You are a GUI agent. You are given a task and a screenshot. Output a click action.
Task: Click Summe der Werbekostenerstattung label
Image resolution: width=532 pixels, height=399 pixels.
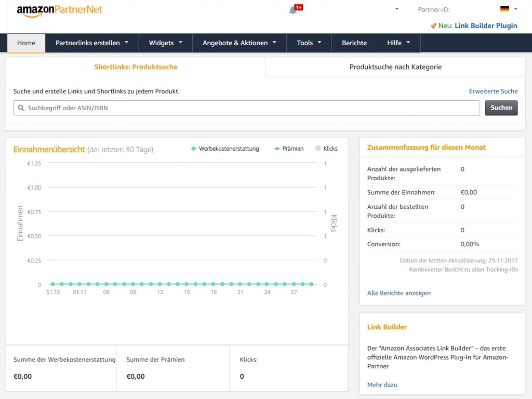tap(64, 360)
